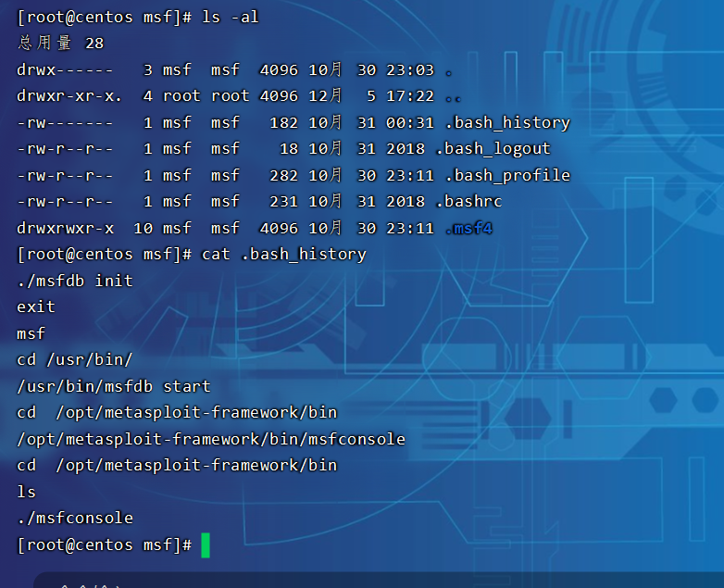The image size is (724, 588).
Task: Click the lone 'msf' history line below exit
Action: click(31, 333)
